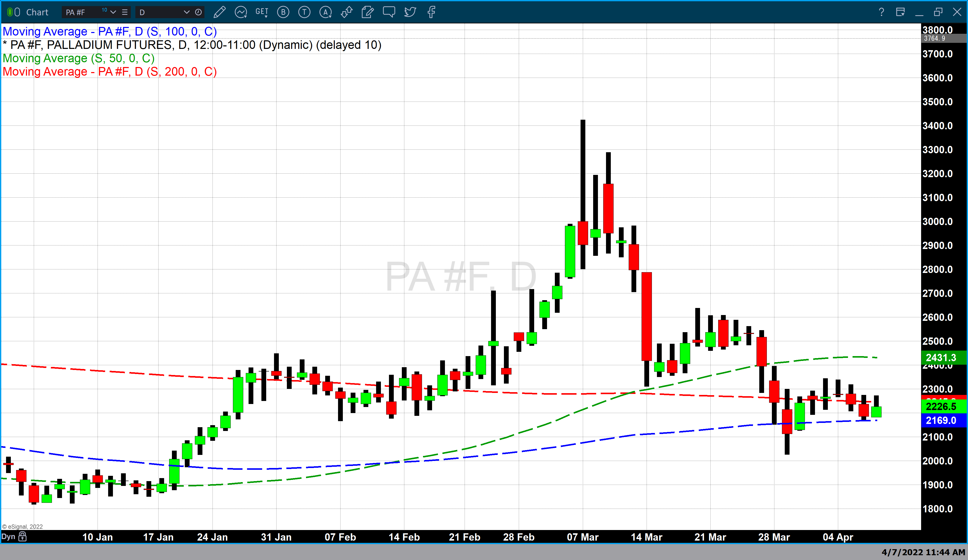Image resolution: width=968 pixels, height=560 pixels.
Task: Expand the D interval dropdown
Action: point(186,12)
